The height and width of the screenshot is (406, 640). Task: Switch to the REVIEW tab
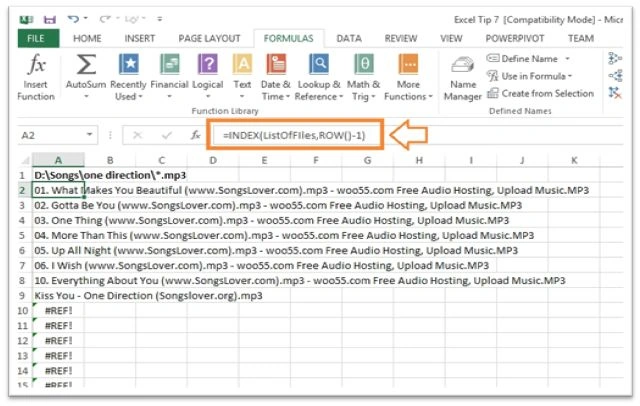coord(401,38)
